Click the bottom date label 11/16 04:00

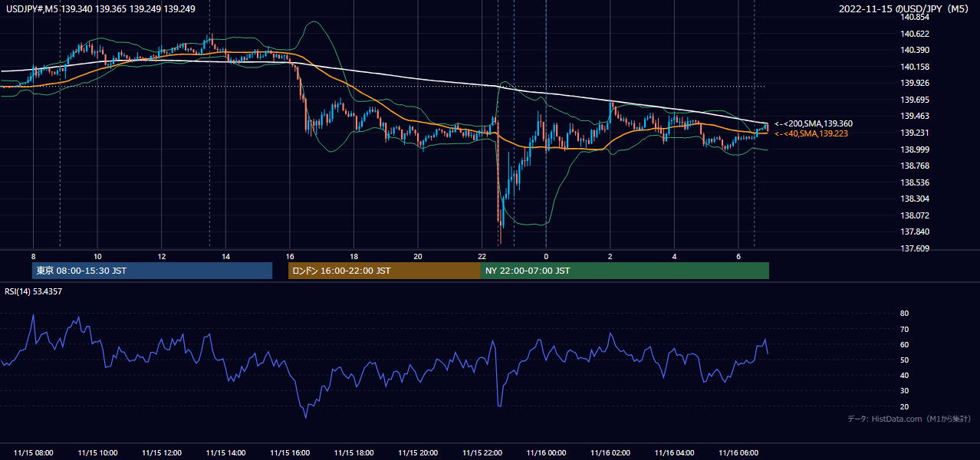[674, 453]
